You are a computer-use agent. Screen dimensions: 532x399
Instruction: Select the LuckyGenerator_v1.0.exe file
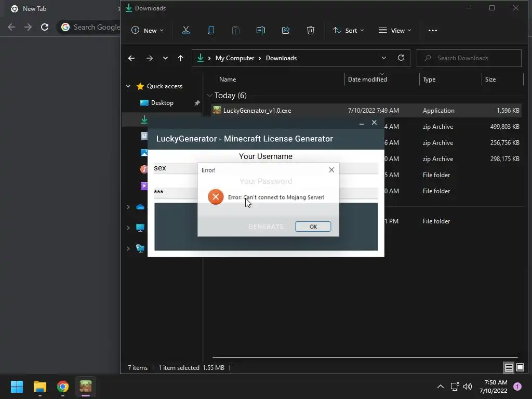pos(366,111)
